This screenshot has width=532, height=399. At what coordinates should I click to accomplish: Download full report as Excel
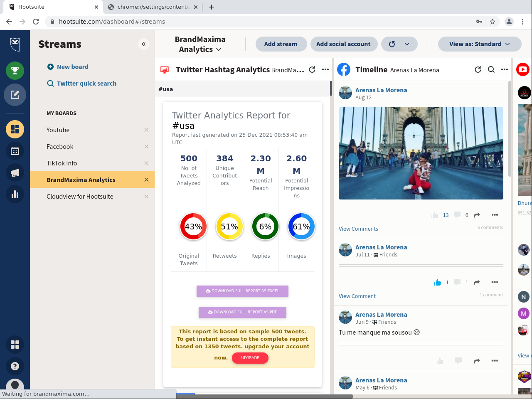click(242, 291)
